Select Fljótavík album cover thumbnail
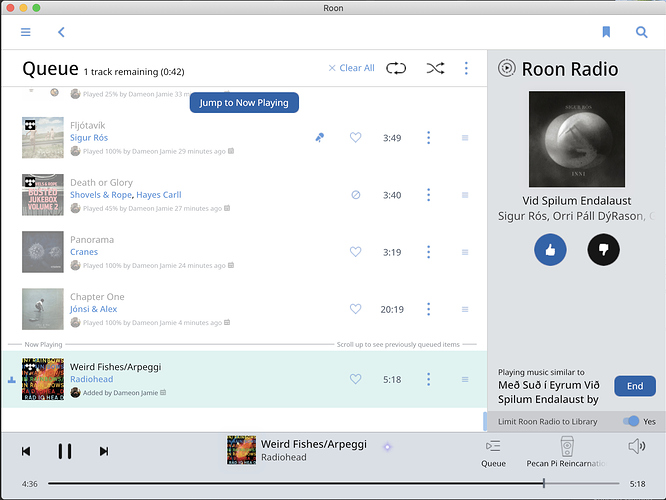The width and height of the screenshot is (666, 500). tap(43, 138)
